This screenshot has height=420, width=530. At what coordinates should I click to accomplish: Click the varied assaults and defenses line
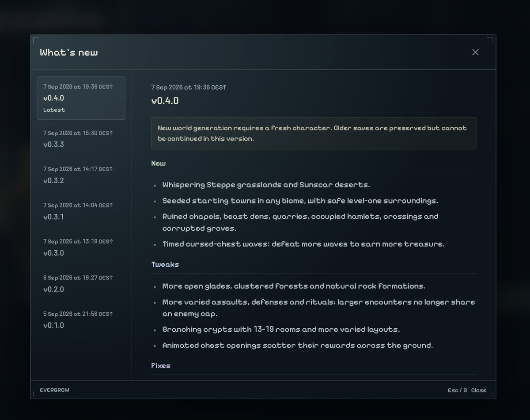[x=318, y=308]
